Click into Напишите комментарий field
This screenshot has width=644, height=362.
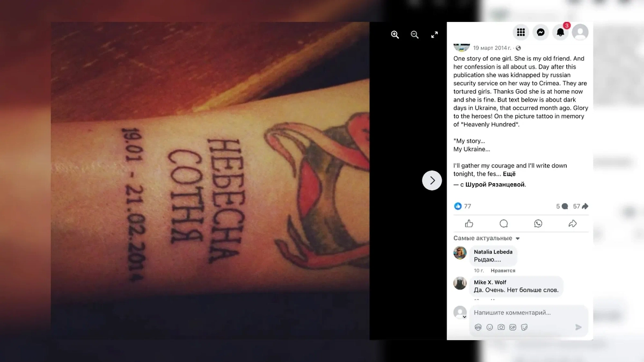tap(529, 313)
